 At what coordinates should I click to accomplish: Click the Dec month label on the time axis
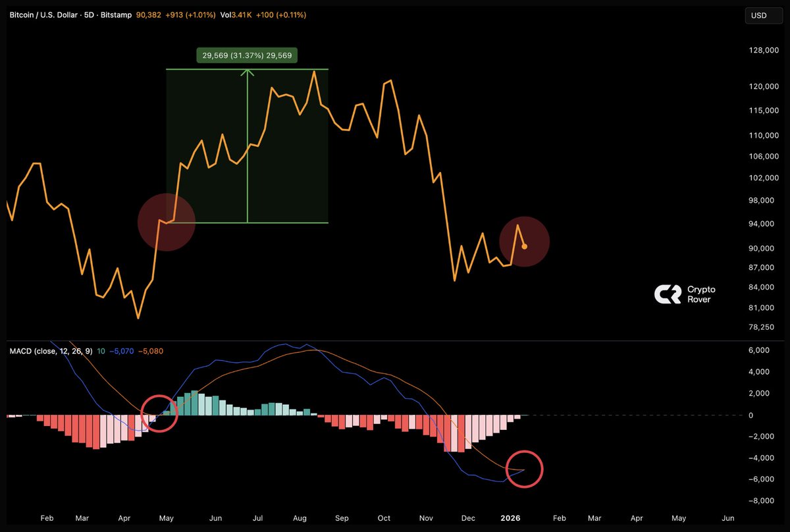coord(468,518)
